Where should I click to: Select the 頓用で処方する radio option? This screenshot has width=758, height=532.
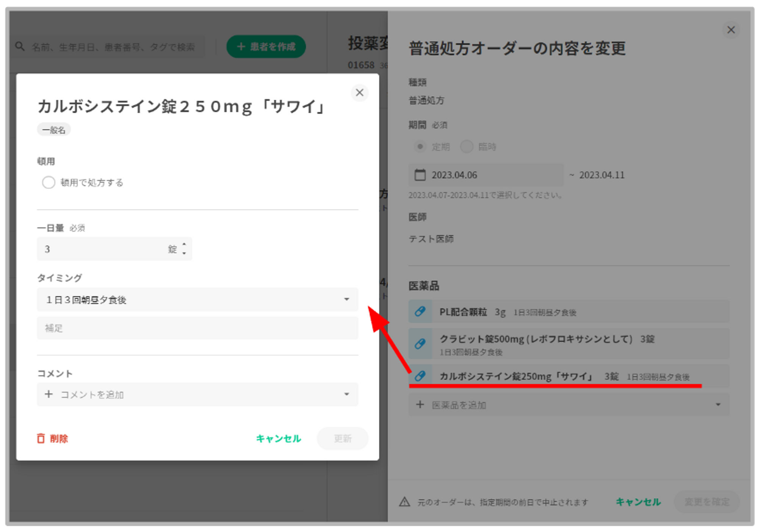(49, 182)
